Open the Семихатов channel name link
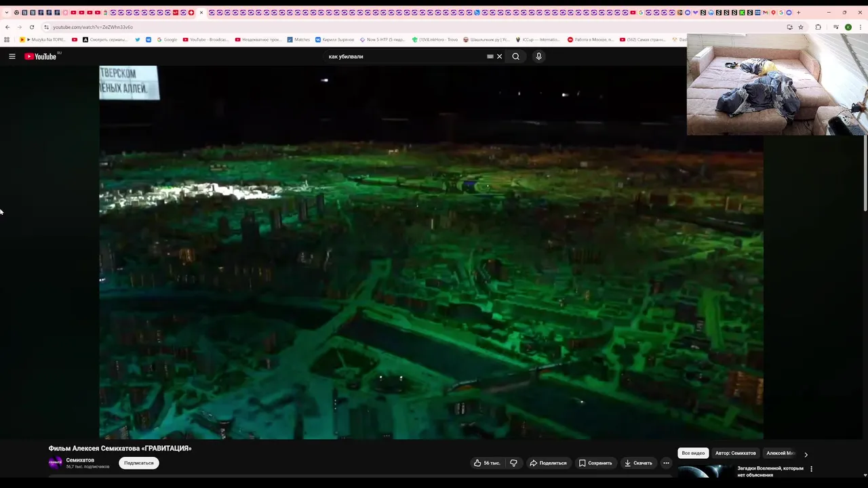The height and width of the screenshot is (488, 868). point(80,460)
